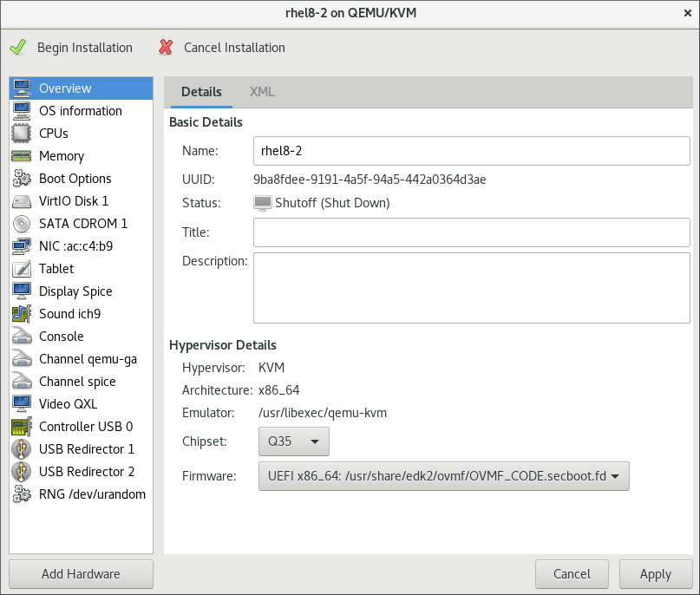Switch to the Details tab
The image size is (700, 595).
(x=201, y=92)
